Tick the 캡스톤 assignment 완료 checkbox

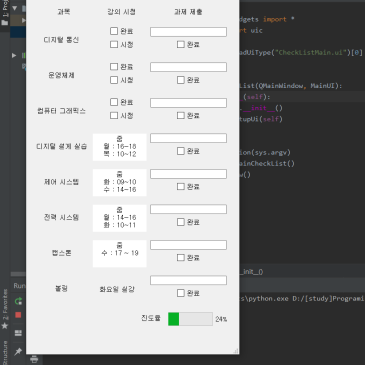(x=181, y=258)
